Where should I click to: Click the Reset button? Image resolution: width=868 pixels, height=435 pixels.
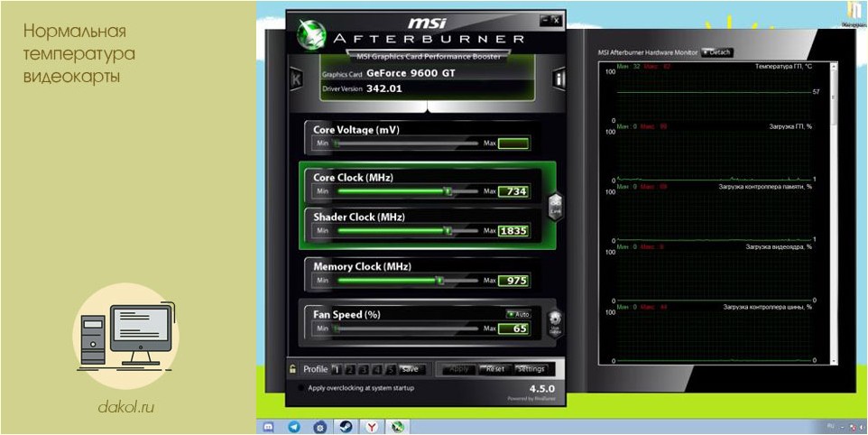494,369
